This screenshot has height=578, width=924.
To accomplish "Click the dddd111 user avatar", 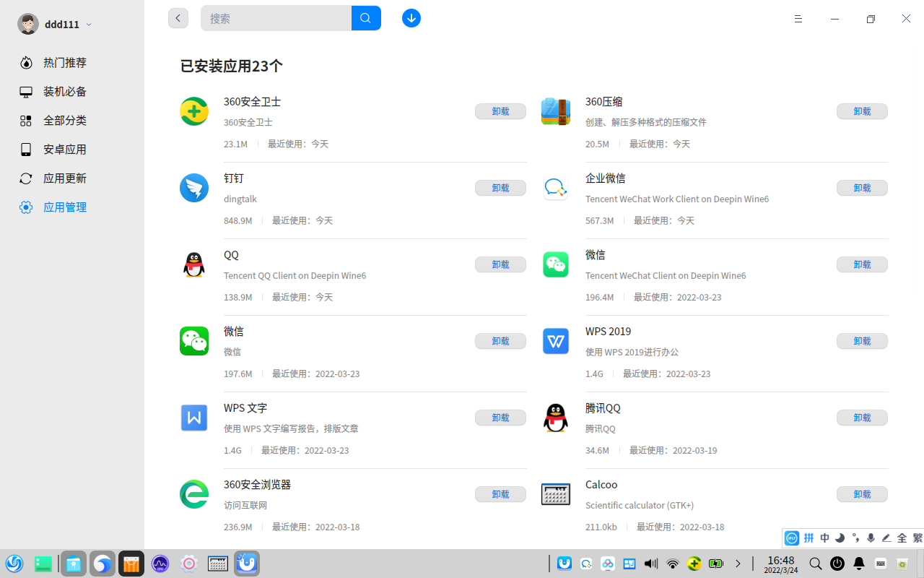I will click(x=28, y=24).
